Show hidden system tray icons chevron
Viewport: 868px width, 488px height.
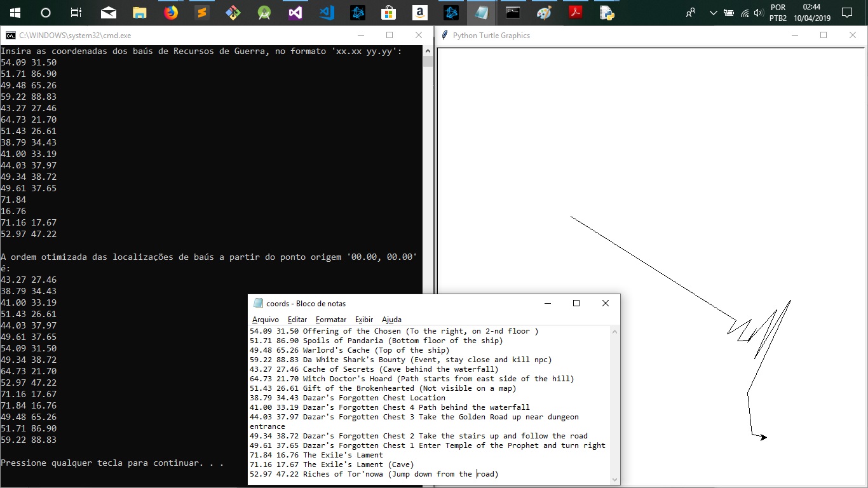[714, 13]
